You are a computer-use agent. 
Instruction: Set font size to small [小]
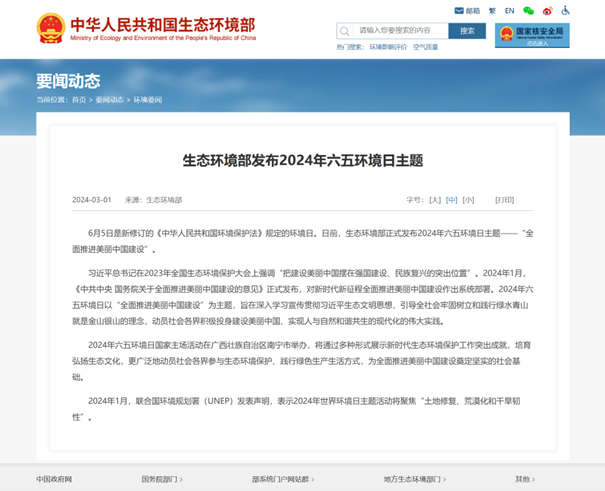click(x=469, y=200)
